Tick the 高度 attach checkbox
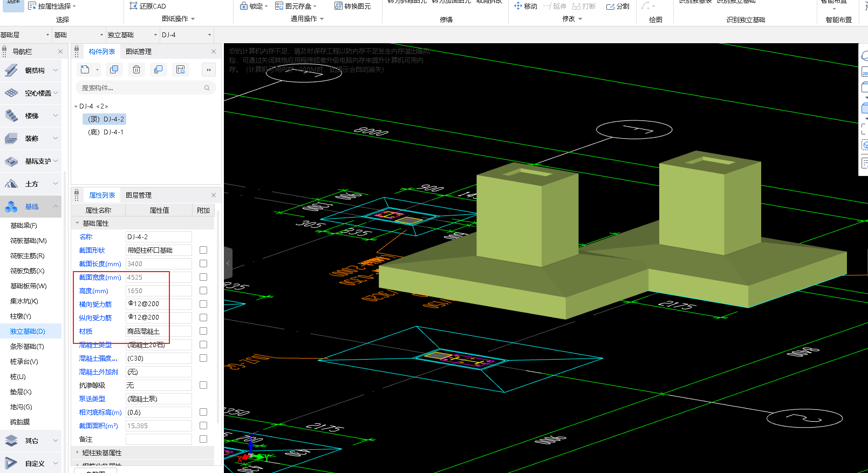 point(203,290)
